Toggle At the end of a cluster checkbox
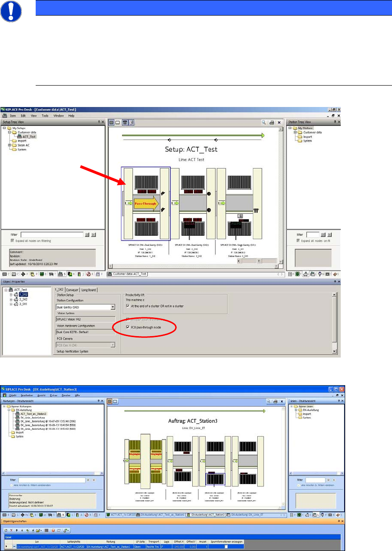Image resolution: width=392 pixels, height=551 pixels. (127, 307)
